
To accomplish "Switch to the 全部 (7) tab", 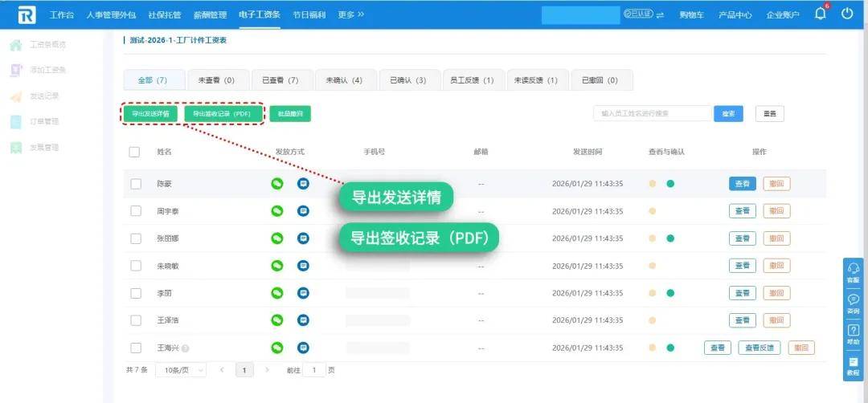I will 153,80.
